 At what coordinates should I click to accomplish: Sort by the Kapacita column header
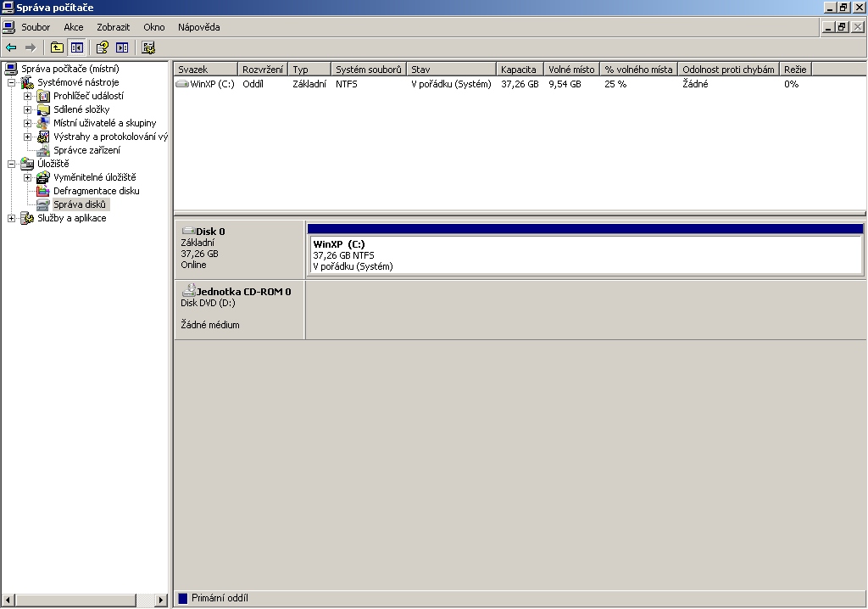(x=520, y=70)
